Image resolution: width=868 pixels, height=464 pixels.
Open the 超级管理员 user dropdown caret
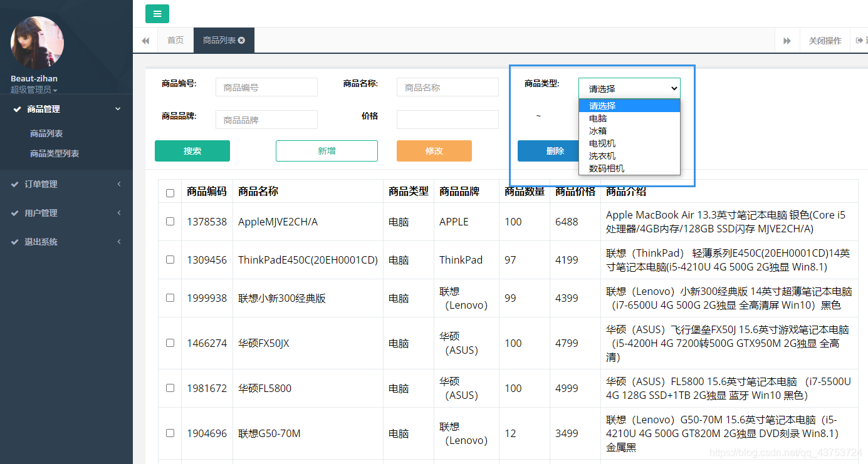[x=55, y=91]
